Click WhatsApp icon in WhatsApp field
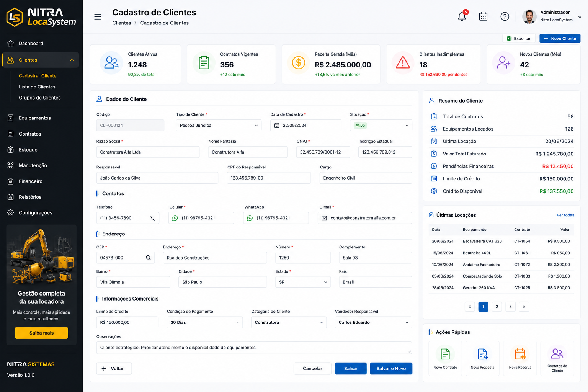The image size is (588, 392). click(250, 218)
